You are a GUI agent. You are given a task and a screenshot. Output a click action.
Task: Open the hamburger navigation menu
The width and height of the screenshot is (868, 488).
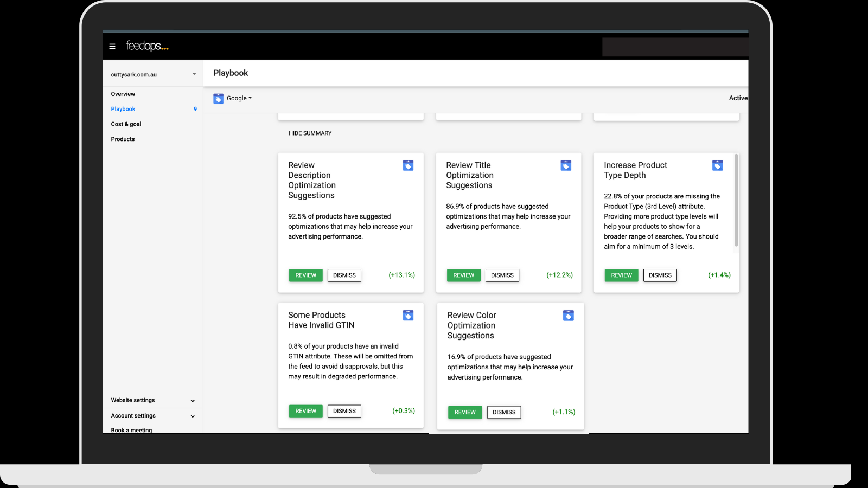click(x=112, y=46)
